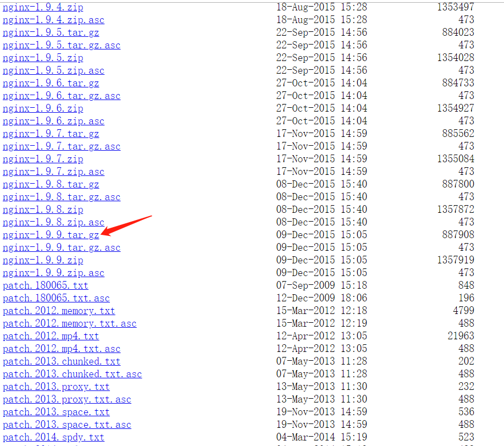This screenshot has height=446, width=504.
Task: Open nginx-1.9.8.tar.gz.asc link
Action: coord(62,197)
